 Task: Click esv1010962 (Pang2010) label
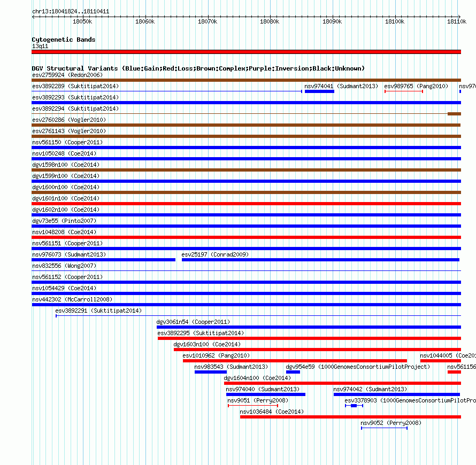coord(216,355)
